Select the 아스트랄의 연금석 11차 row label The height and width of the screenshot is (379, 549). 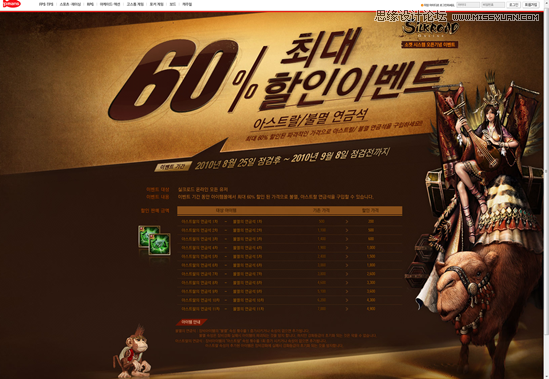[x=201, y=309]
